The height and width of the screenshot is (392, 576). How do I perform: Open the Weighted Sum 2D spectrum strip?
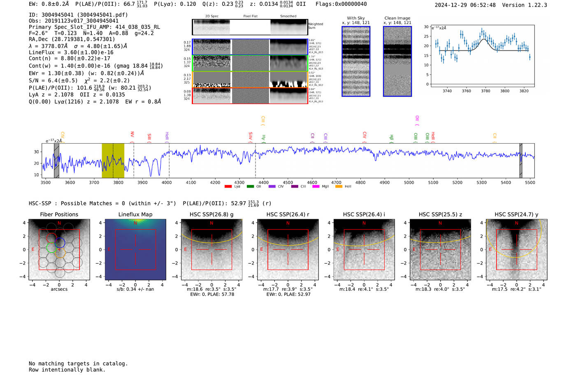250,27
